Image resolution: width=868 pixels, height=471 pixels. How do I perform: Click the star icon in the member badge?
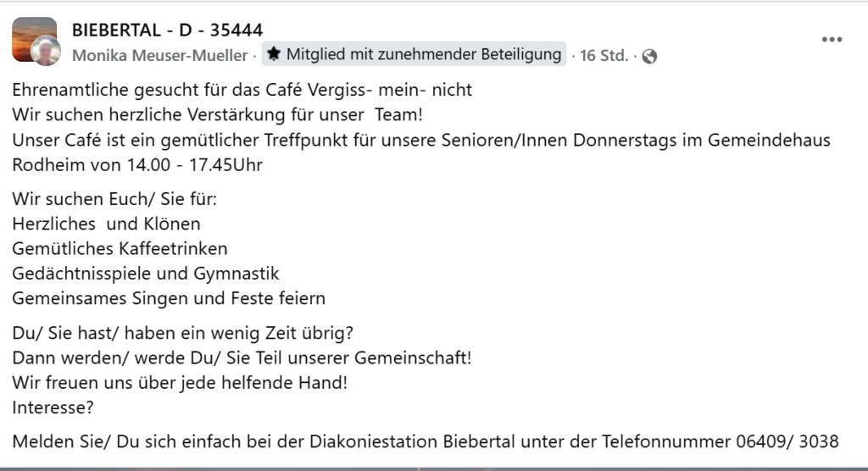273,54
